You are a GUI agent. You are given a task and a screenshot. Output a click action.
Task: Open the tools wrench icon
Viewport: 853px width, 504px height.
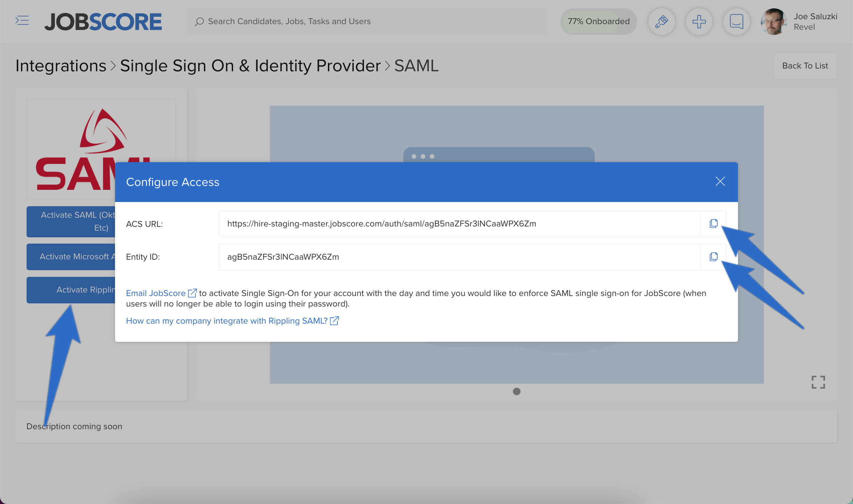(x=661, y=22)
